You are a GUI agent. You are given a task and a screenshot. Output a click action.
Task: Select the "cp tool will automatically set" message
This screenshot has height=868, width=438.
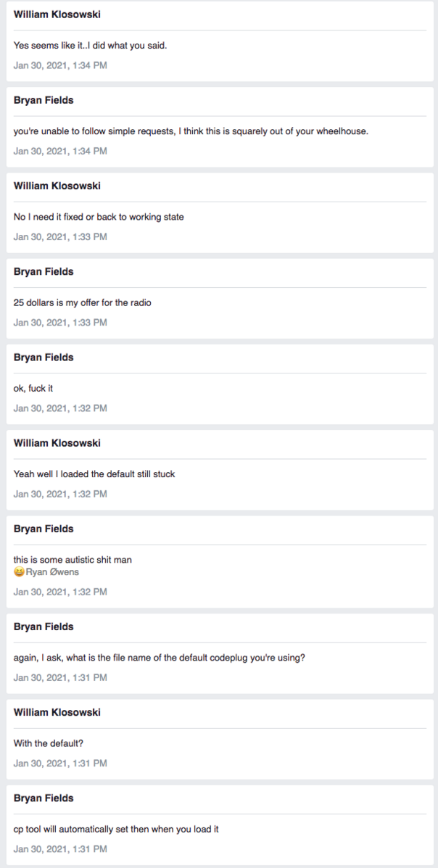(116, 829)
